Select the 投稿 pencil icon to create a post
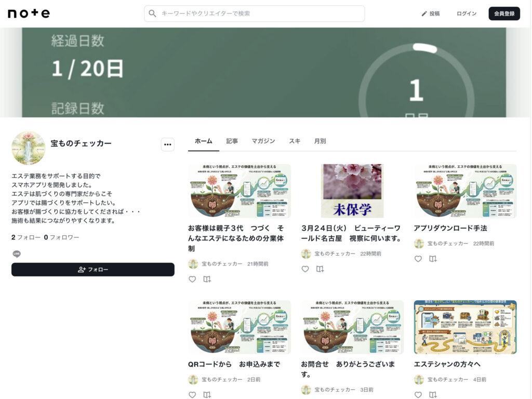Image resolution: width=532 pixels, height=399 pixels. tap(424, 14)
